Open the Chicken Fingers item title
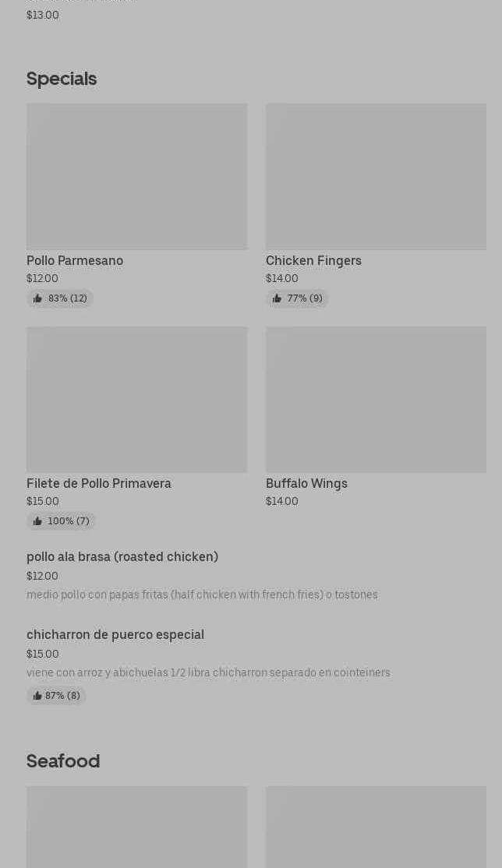The width and height of the screenshot is (502, 868). 313,261
